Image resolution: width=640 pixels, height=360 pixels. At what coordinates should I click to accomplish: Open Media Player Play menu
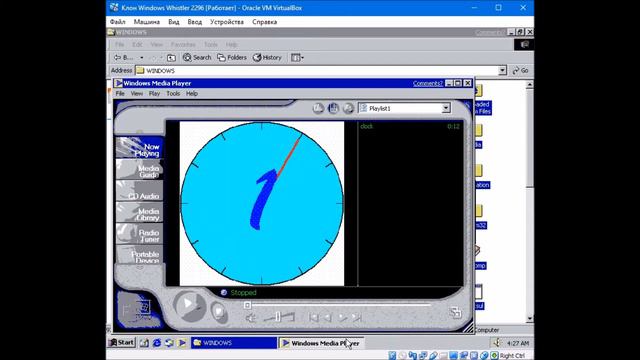[154, 93]
